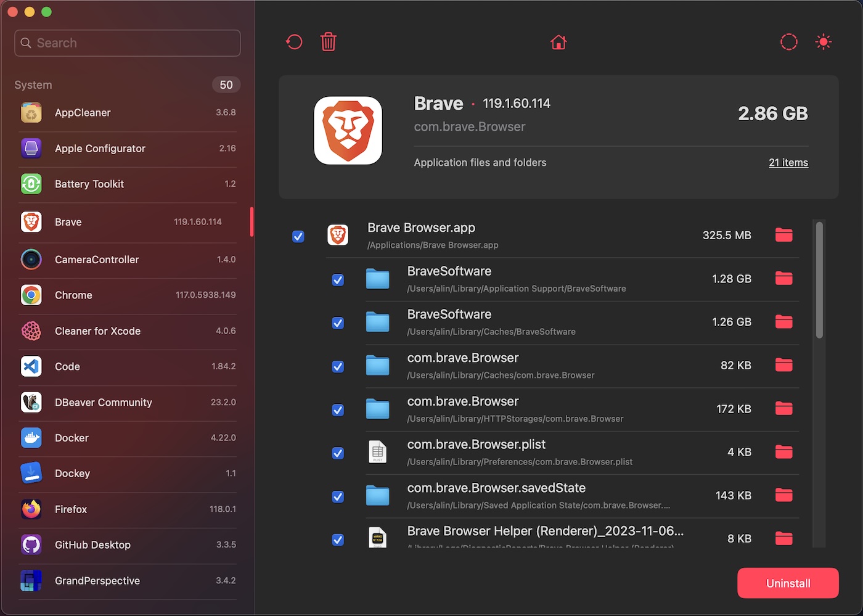Screen dimensions: 863x616
Task: Click the refresh icon in the toolbar
Action: pos(294,42)
